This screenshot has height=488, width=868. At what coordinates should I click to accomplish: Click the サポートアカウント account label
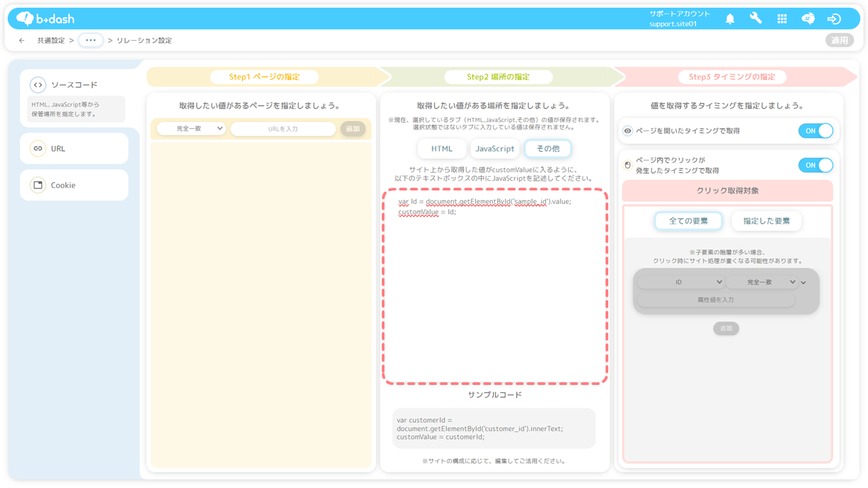[679, 14]
